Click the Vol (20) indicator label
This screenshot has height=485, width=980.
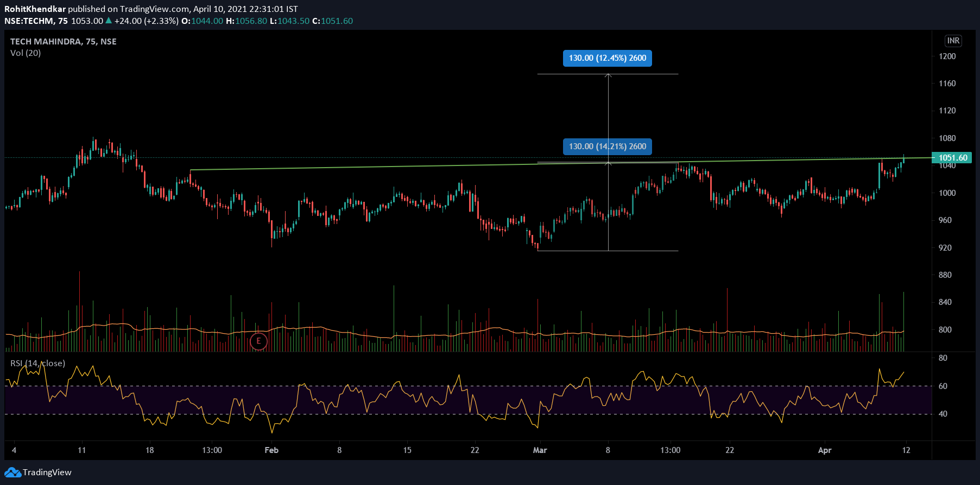coord(26,53)
